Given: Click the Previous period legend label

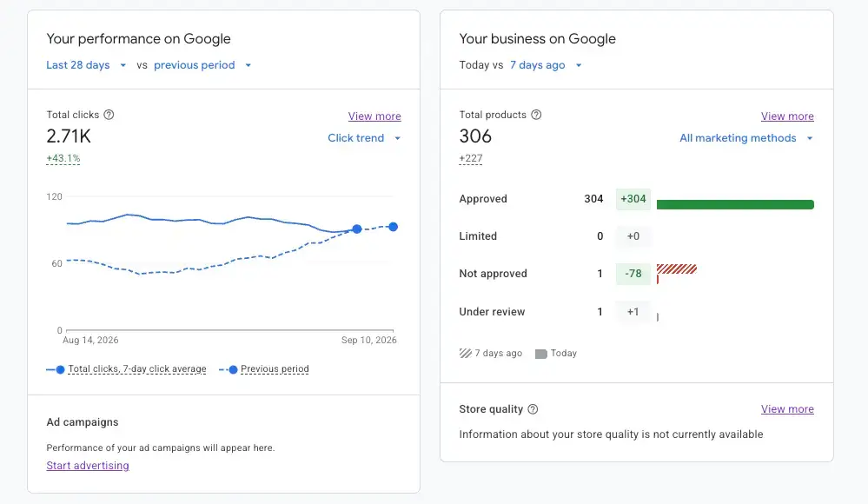Looking at the screenshot, I should pos(275,368).
